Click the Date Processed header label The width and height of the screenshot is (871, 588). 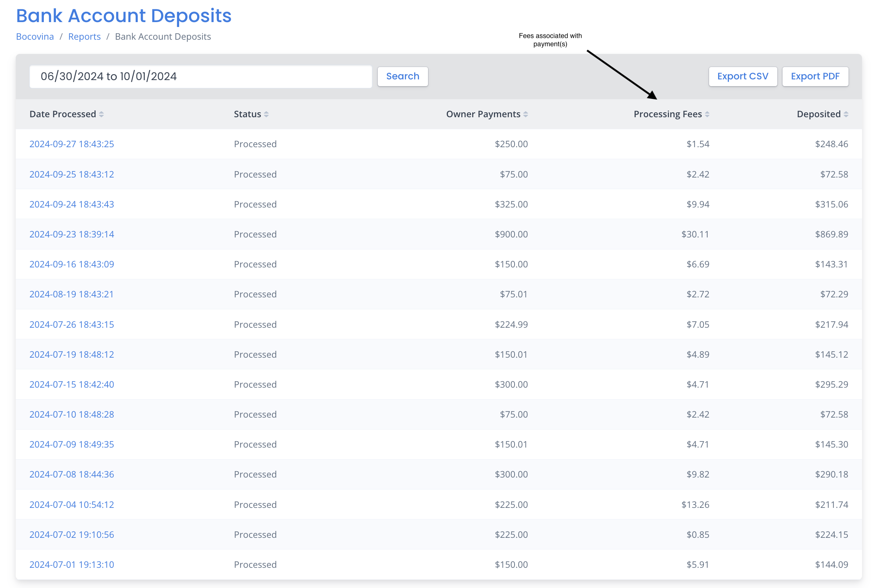point(63,114)
